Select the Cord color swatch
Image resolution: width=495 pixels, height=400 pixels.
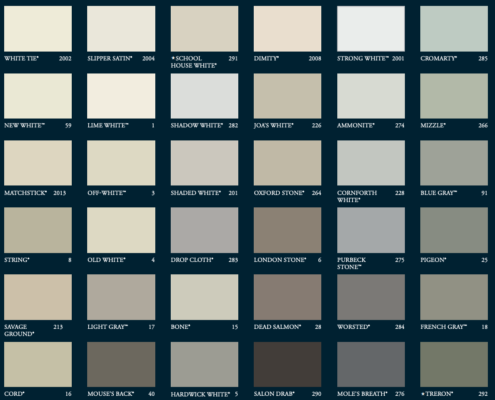coord(38,364)
